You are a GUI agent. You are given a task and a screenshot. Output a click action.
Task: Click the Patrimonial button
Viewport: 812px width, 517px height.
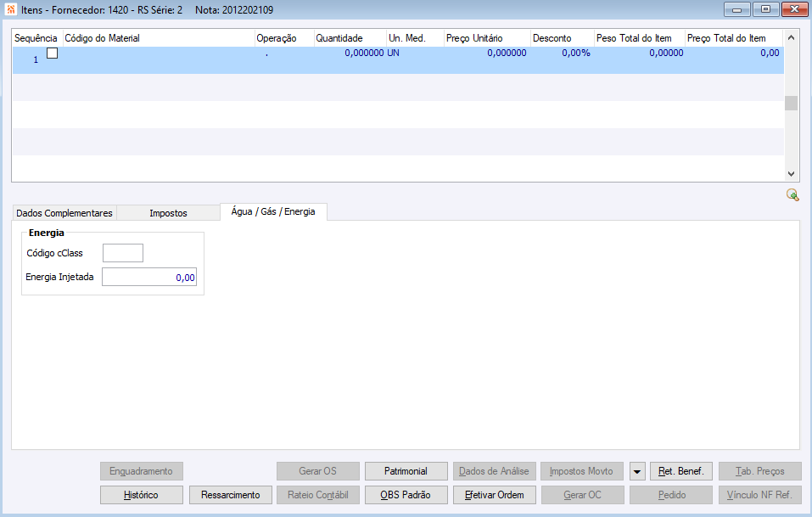point(406,471)
